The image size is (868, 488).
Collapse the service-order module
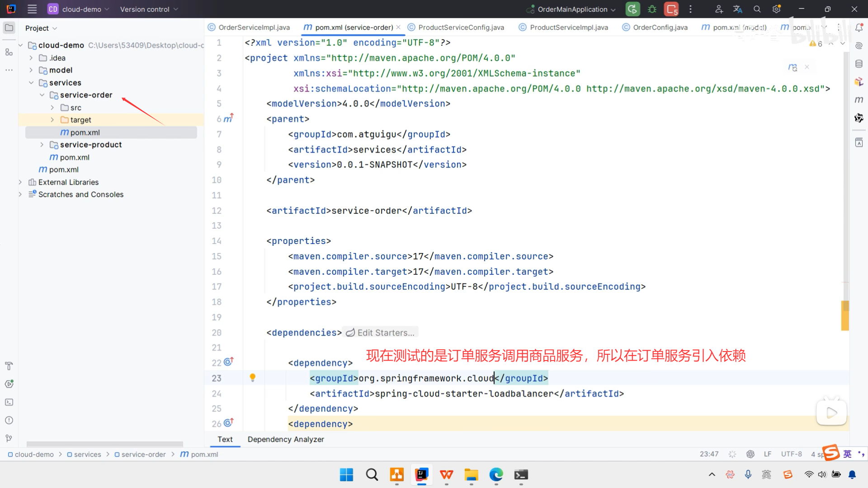(x=42, y=95)
